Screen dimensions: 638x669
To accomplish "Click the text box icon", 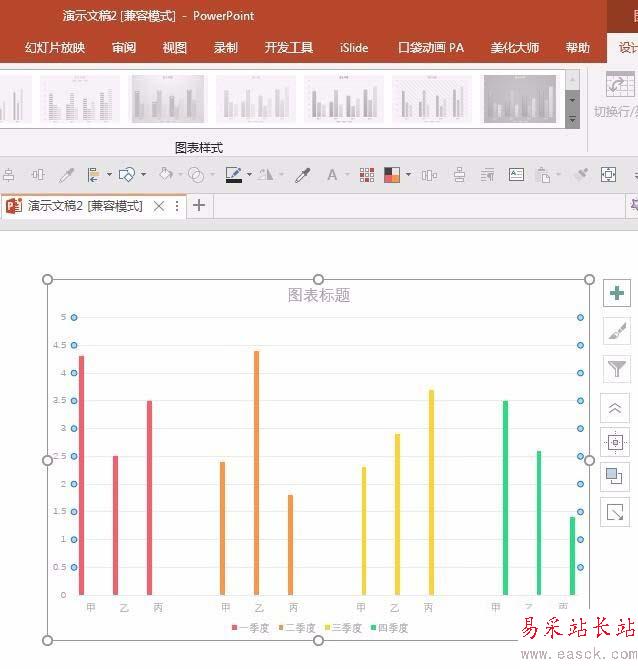I will (516, 175).
